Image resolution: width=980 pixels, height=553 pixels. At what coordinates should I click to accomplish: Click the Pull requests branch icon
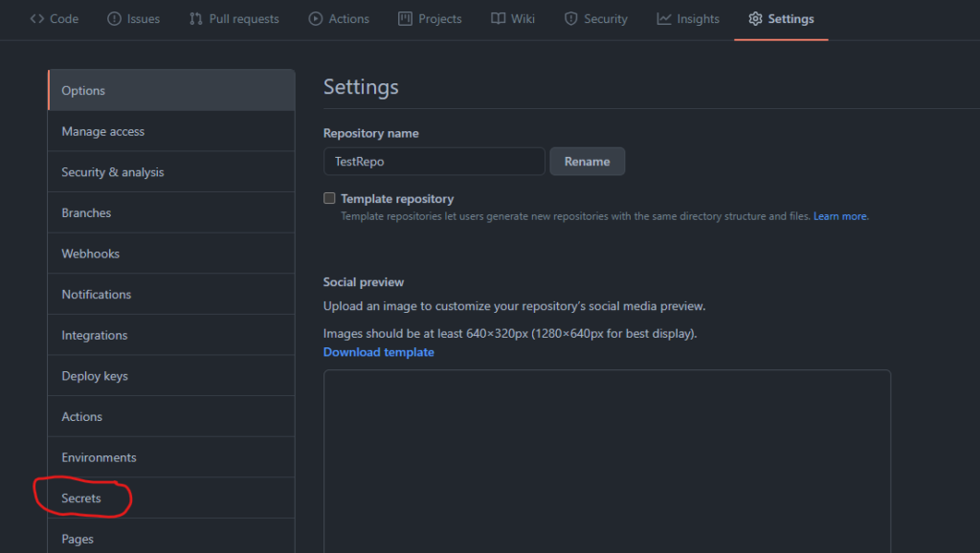pos(196,19)
